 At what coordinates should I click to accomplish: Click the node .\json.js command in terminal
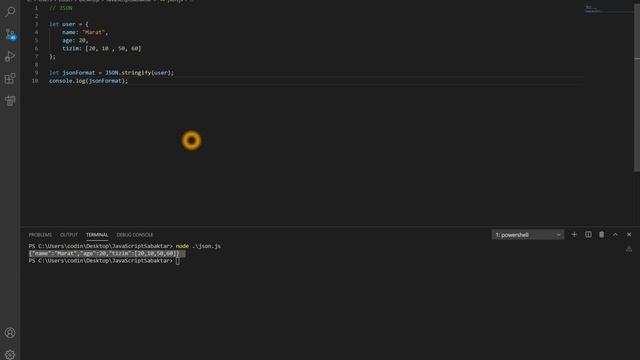pyautogui.click(x=198, y=246)
